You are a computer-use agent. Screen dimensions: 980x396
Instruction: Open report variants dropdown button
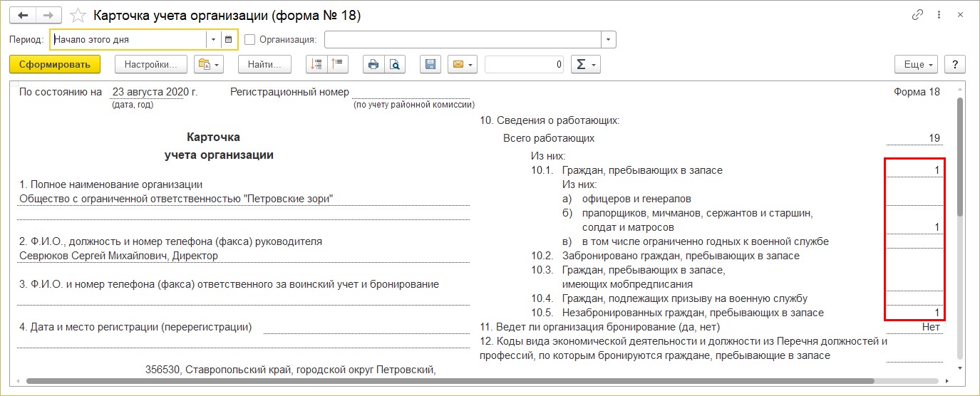pyautogui.click(x=210, y=64)
